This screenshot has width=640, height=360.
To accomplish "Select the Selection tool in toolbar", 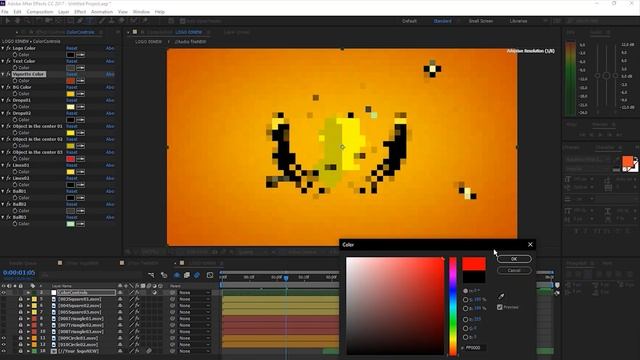I will point(8,21).
